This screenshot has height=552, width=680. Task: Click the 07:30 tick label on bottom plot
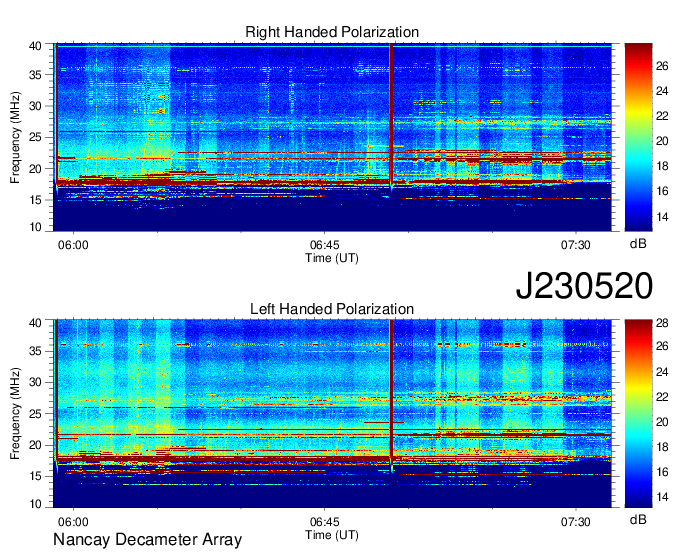[x=576, y=522]
